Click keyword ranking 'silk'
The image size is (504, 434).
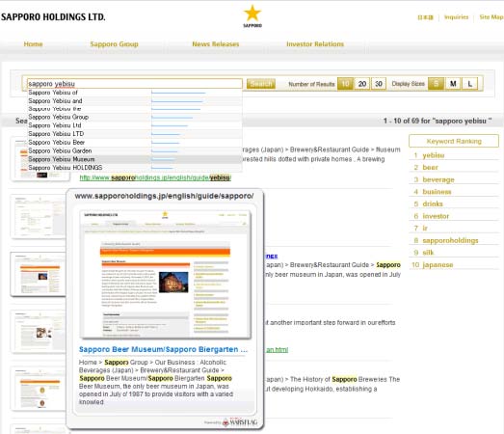(x=428, y=253)
